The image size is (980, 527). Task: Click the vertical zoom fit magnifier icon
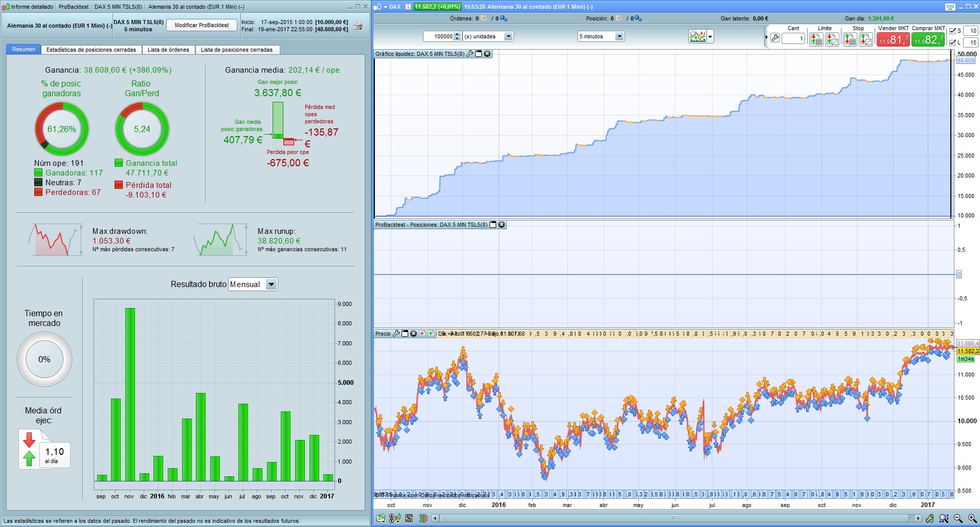(944, 518)
